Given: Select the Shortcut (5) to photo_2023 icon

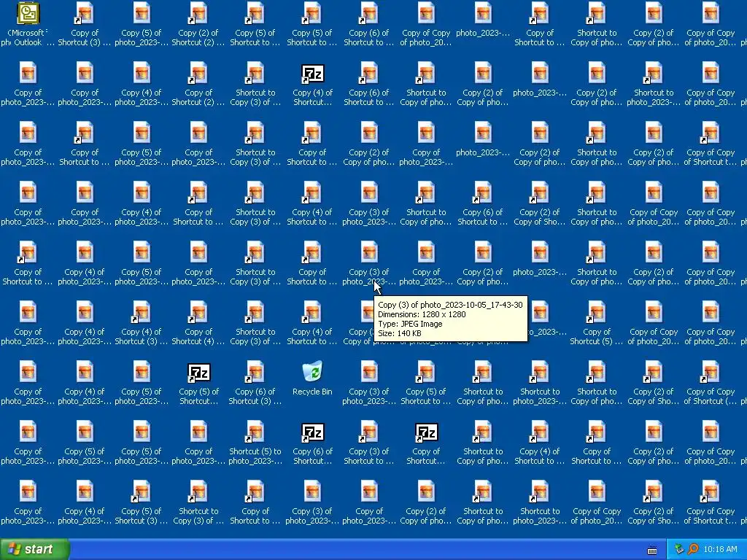Looking at the screenshot, I should click(255, 444).
